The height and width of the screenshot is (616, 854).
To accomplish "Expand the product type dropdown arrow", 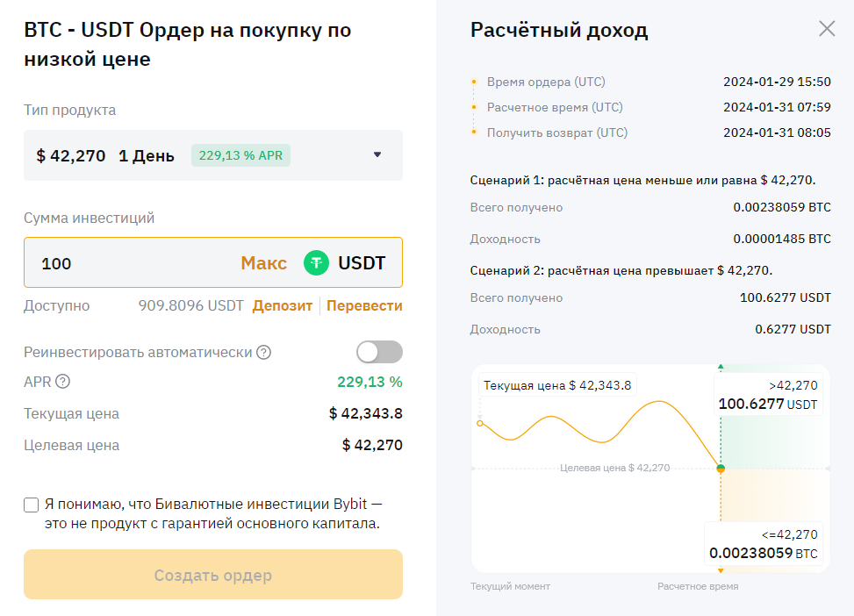I will 377,155.
